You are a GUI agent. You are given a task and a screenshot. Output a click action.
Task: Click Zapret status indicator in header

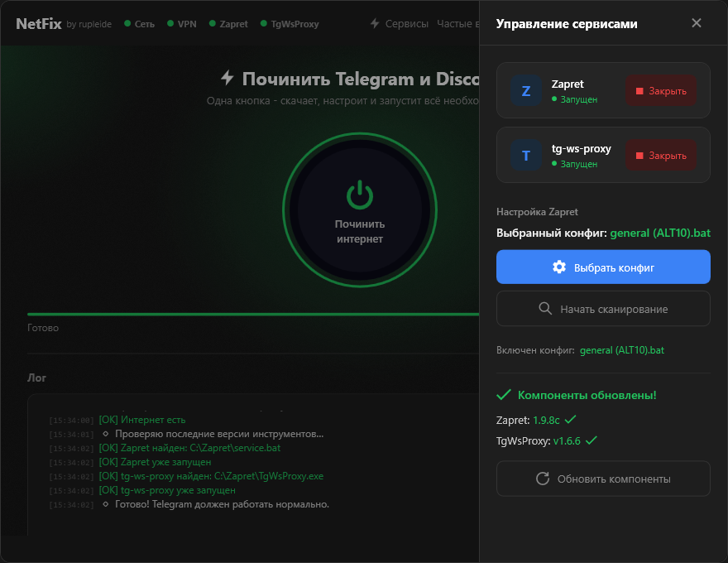click(228, 24)
